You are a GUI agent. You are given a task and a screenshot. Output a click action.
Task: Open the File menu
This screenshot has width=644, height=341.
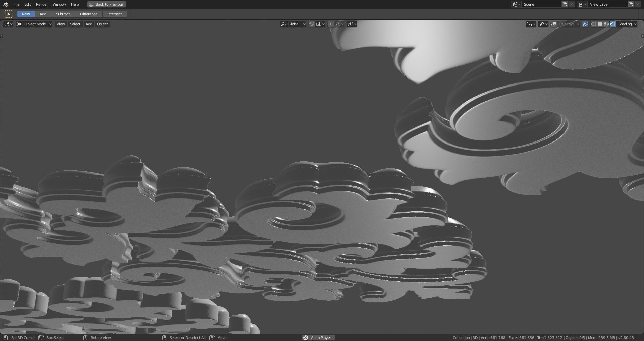coord(16,4)
